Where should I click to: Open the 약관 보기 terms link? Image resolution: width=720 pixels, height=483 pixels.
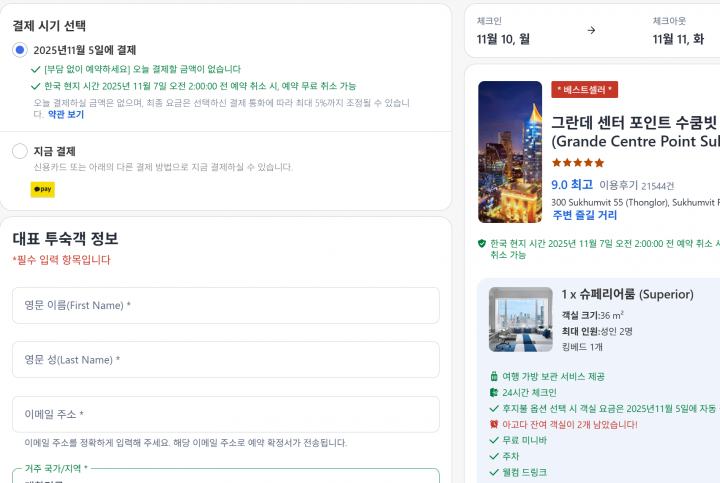[x=66, y=114]
